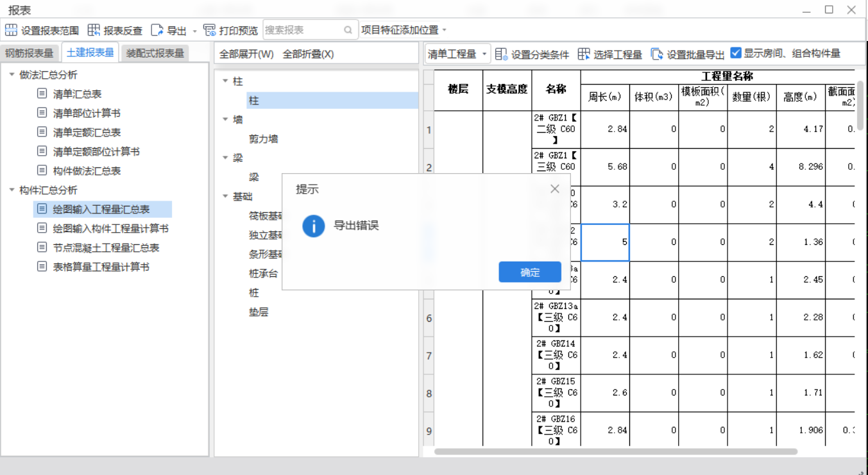
Task: Click the cell with value 8.296
Action: coord(800,167)
